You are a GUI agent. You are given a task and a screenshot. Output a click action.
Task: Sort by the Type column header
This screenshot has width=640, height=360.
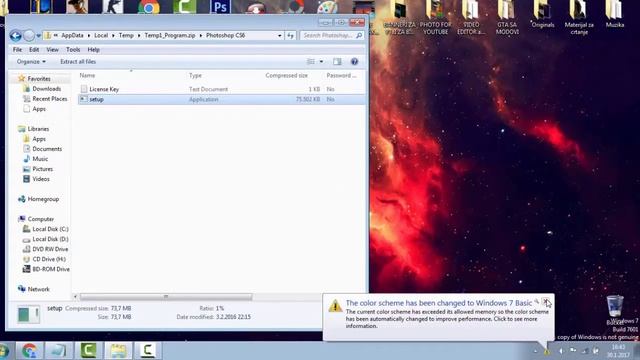coord(195,76)
